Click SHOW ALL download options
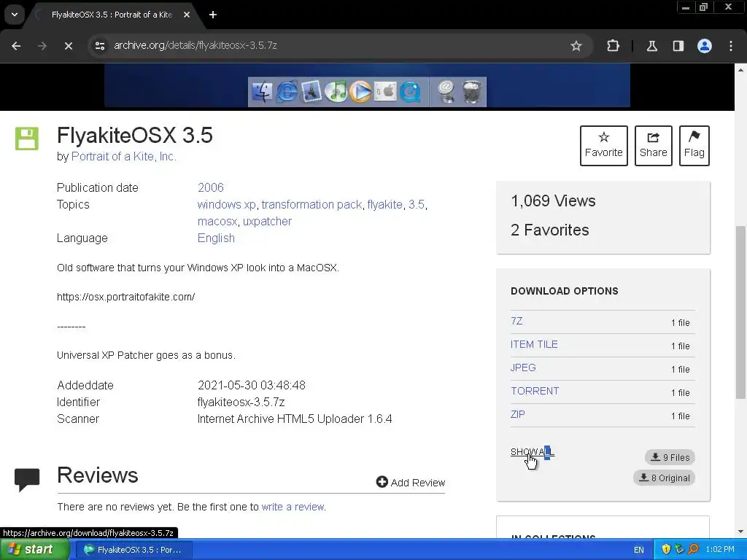 tap(532, 452)
